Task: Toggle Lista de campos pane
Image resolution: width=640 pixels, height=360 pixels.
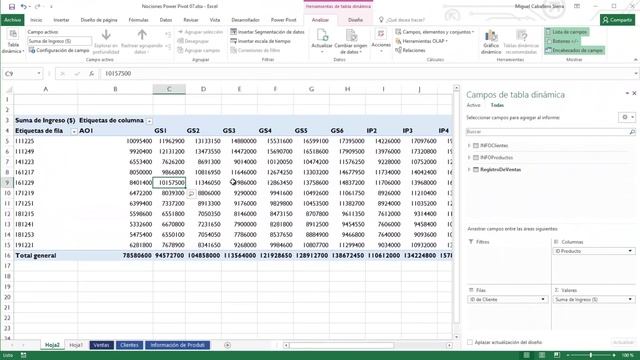Action: point(567,32)
